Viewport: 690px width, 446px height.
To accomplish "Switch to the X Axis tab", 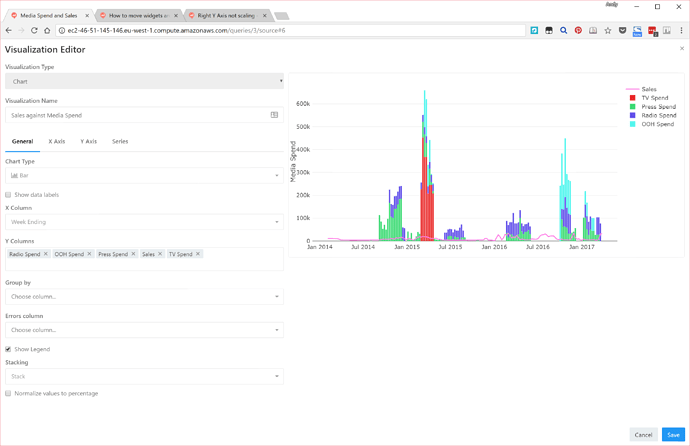I will 57,141.
